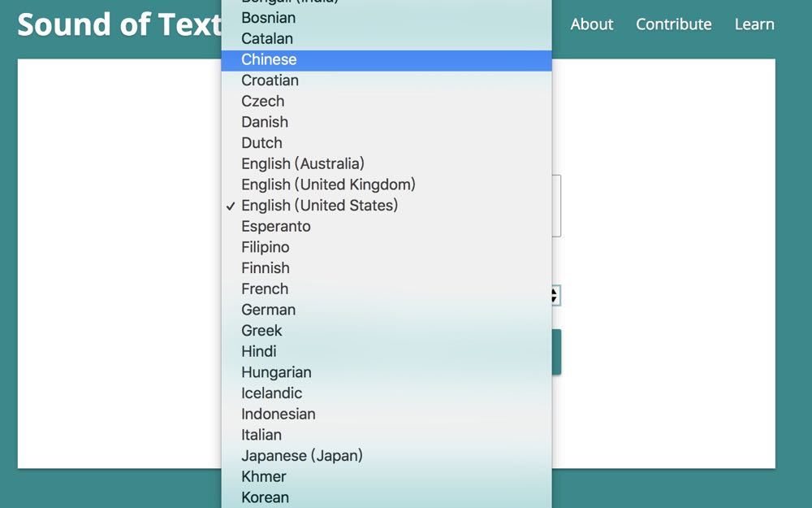Screen dimensions: 812x508
Task: Select Bosnian from the language list
Action: click(387, 18)
